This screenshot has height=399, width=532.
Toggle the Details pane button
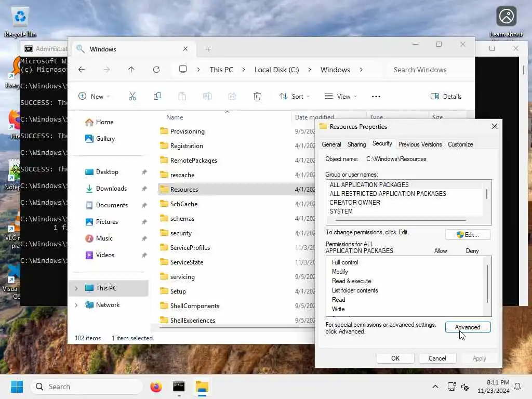click(x=446, y=96)
